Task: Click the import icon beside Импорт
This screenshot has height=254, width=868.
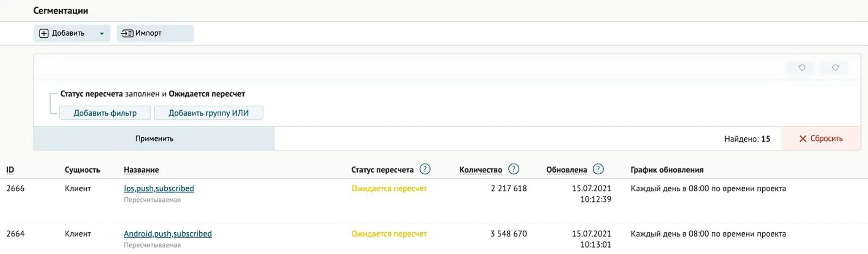Action: (127, 33)
